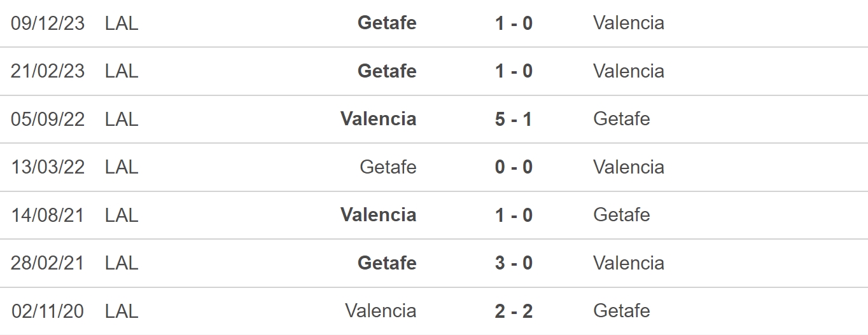Click Valencia away team on 09/12/23 row
The height and width of the screenshot is (335, 868).
(x=629, y=23)
